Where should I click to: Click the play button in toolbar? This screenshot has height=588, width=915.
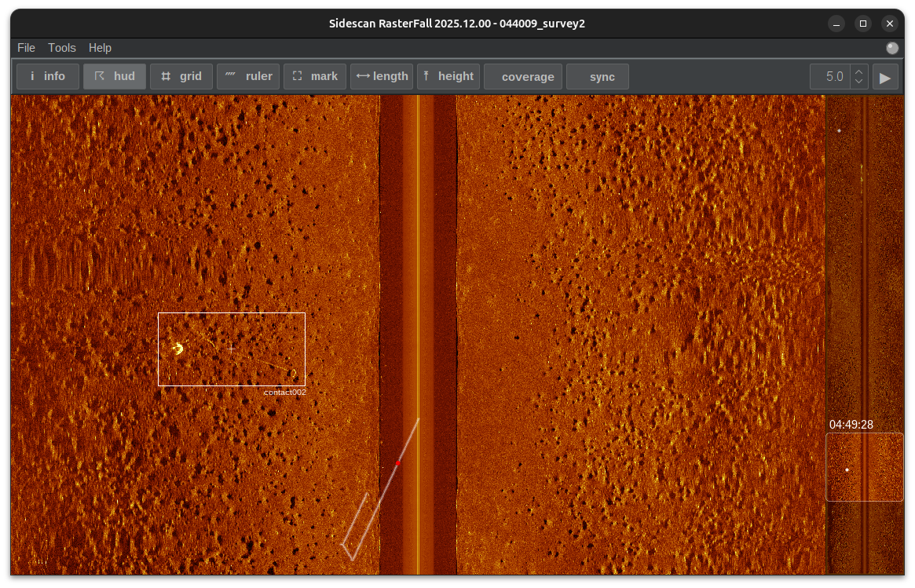885,77
